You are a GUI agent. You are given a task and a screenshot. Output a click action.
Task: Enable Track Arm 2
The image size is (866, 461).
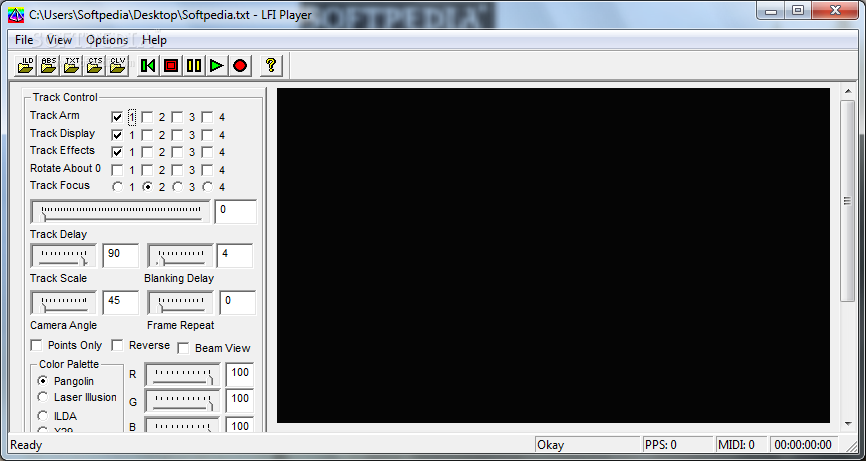[x=147, y=118]
